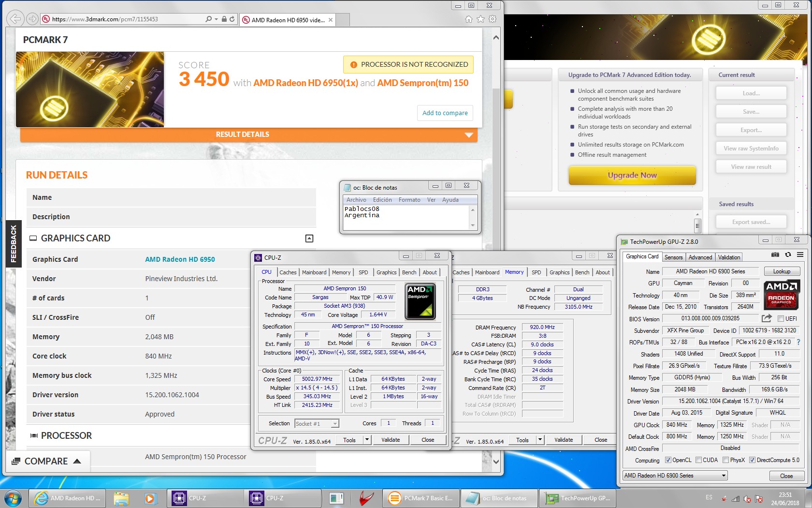Screen dimensions: 812x508
Task: Switch to the Sensors tab in GPU-Z
Action: (x=673, y=257)
